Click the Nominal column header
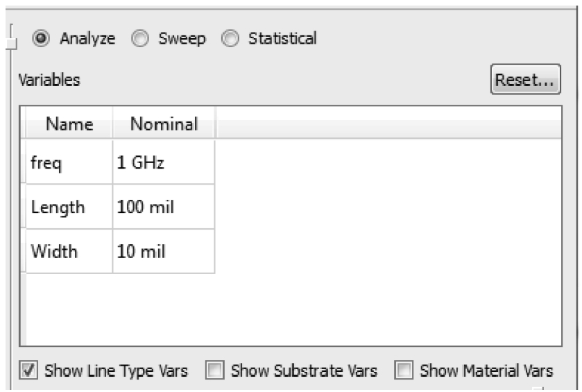This screenshot has height=392, width=582. (x=164, y=123)
